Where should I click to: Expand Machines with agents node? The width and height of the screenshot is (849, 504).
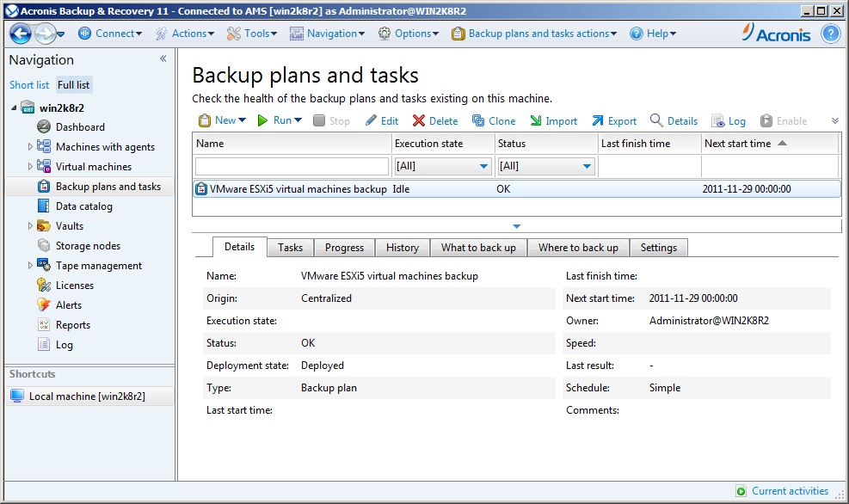30,147
